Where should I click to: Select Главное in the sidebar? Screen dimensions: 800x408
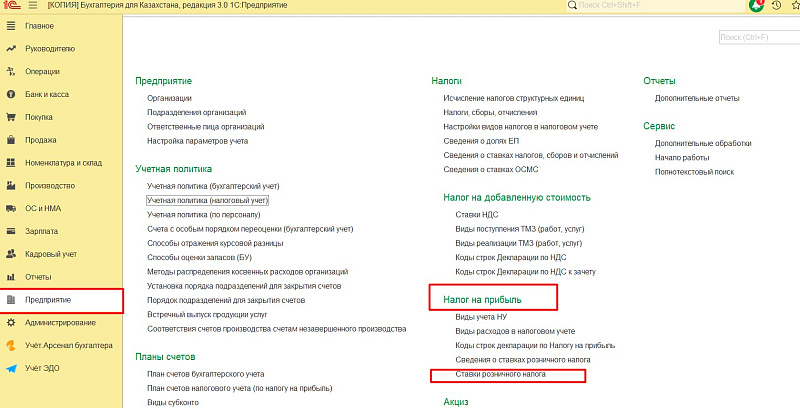pos(40,25)
